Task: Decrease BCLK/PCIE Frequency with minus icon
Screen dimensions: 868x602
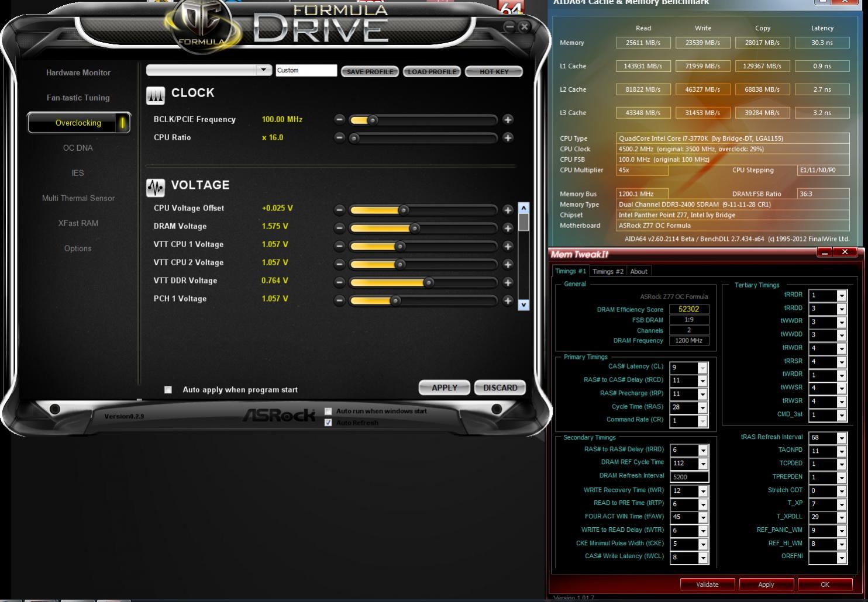Action: [x=339, y=119]
